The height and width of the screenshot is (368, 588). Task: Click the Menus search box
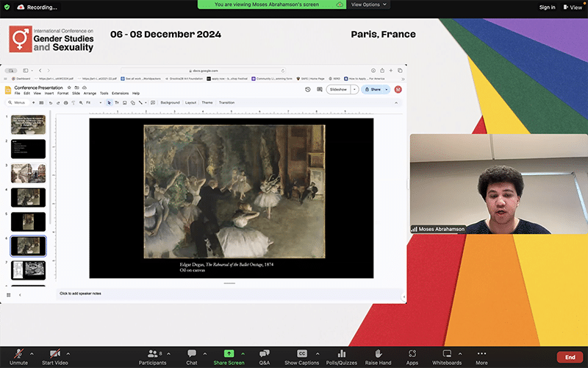point(17,102)
